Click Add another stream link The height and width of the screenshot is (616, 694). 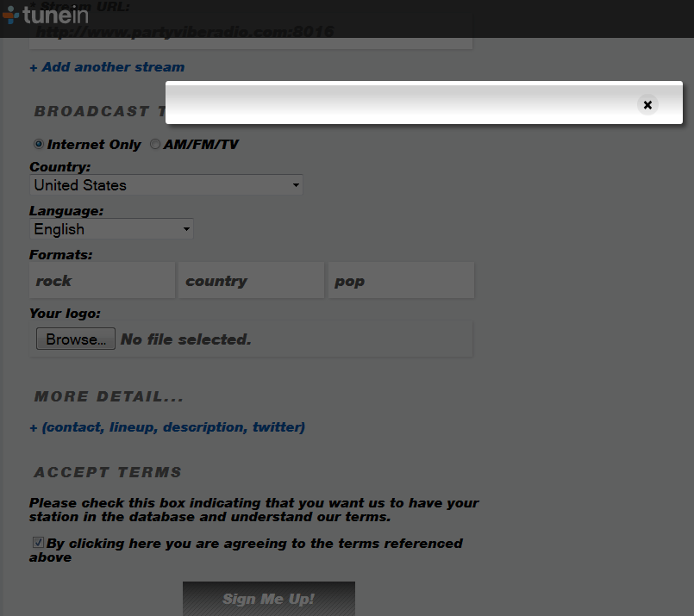pyautogui.click(x=107, y=67)
